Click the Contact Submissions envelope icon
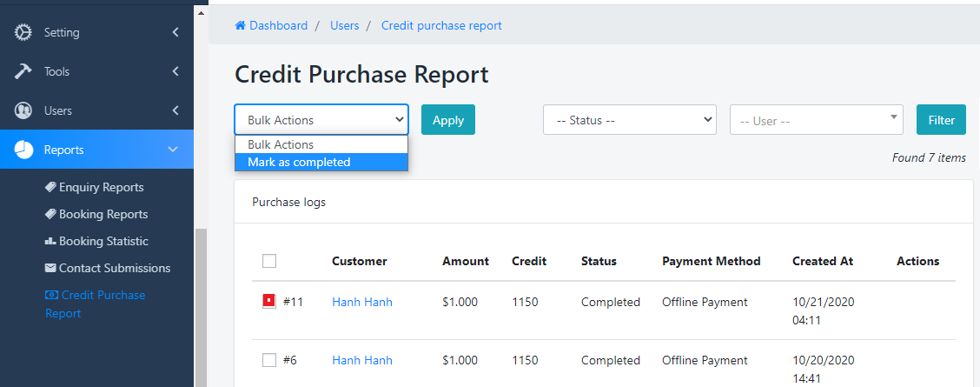Screen dimensions: 980x387 pyautogui.click(x=50, y=268)
